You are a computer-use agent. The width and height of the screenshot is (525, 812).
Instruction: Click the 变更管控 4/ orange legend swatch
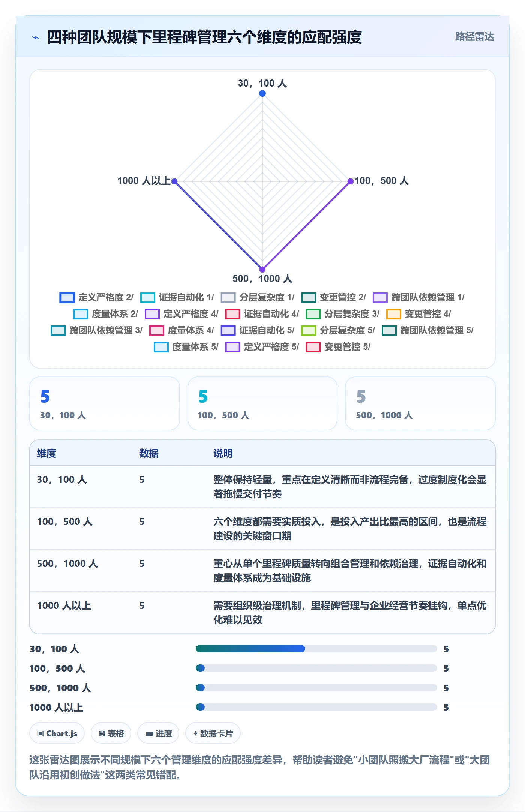pos(394,314)
